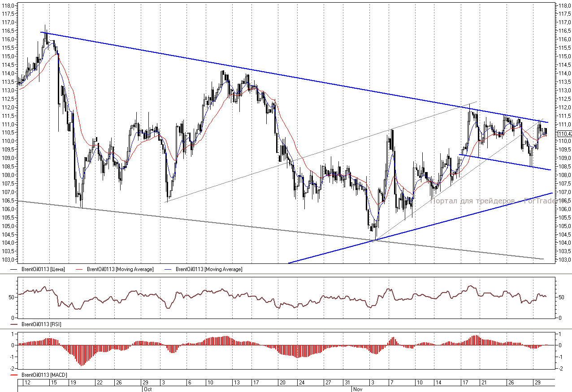This screenshot has height=392, width=572.
Task: Click the ForTrader portal watermark text
Action: click(491, 201)
